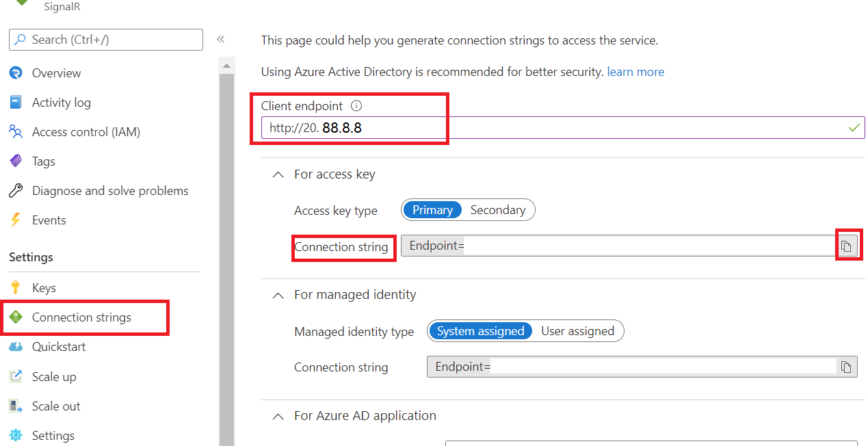Collapse the sidebar navigation panel
The width and height of the screenshot is (868, 446).
[x=220, y=39]
